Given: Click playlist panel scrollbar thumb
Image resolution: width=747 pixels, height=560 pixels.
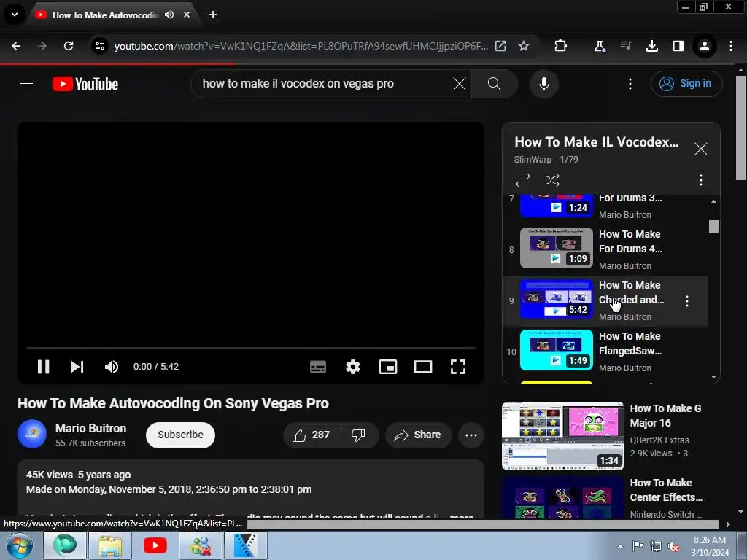Looking at the screenshot, I should [713, 226].
